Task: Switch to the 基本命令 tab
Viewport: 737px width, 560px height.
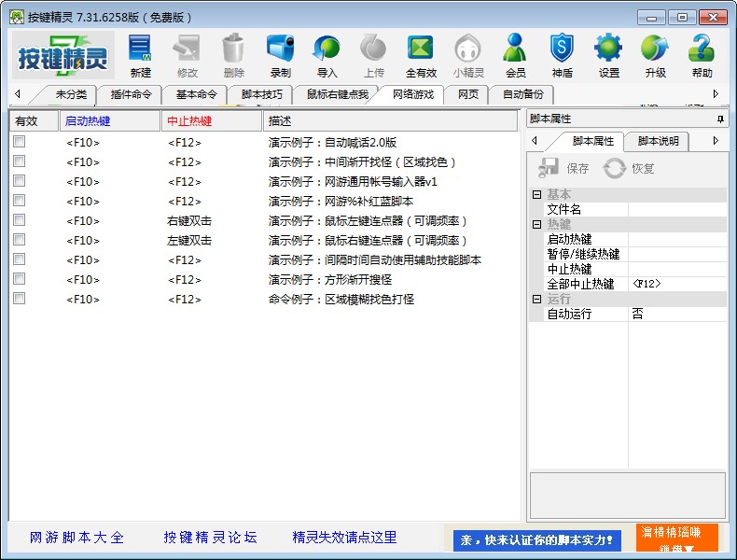Action: (x=196, y=94)
